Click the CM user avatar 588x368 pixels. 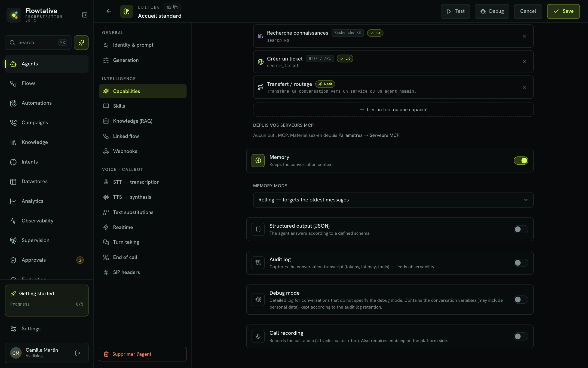pyautogui.click(x=16, y=353)
